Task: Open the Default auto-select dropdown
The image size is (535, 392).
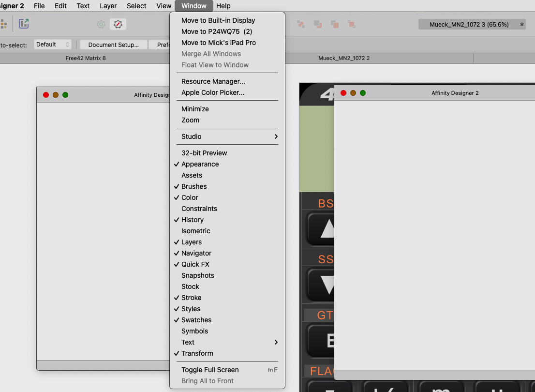Action: pyautogui.click(x=53, y=45)
